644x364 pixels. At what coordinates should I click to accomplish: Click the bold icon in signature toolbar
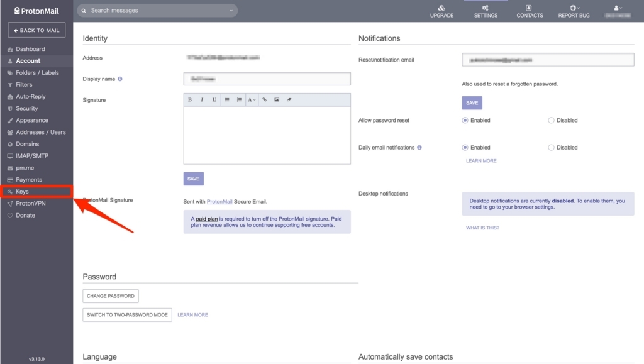tap(190, 100)
